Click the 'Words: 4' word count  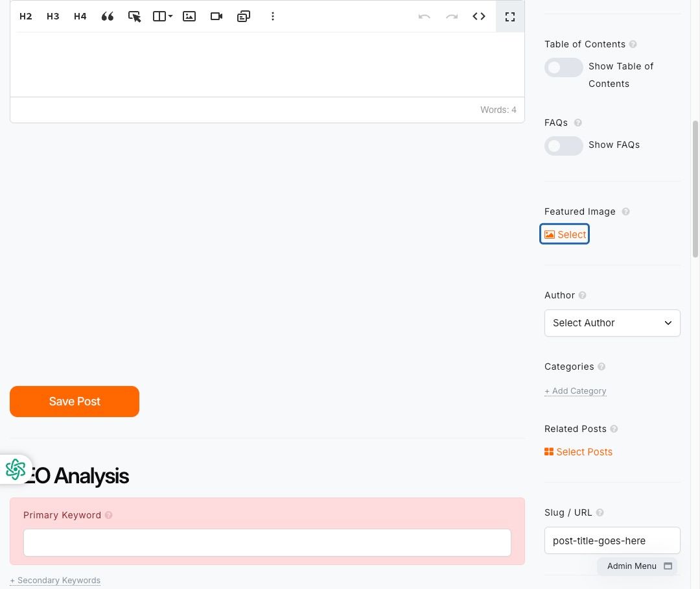tap(498, 110)
